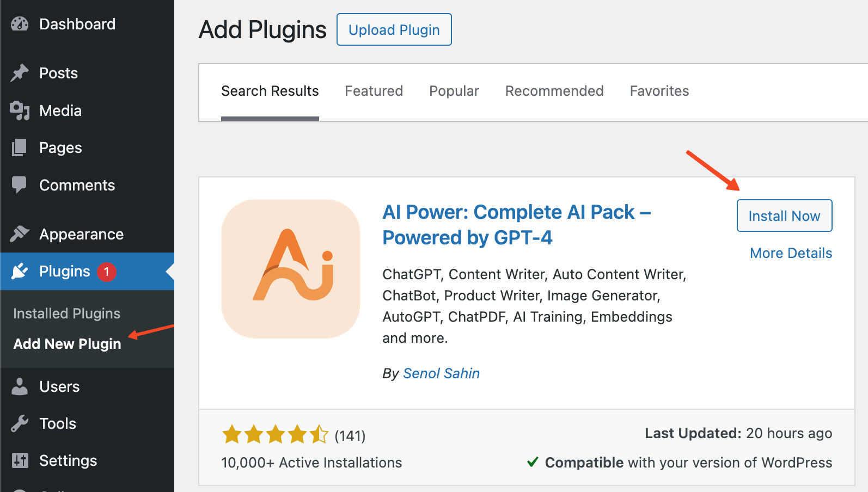Click the green compatibility checkmark
Screen dimensions: 868x492
click(x=533, y=462)
